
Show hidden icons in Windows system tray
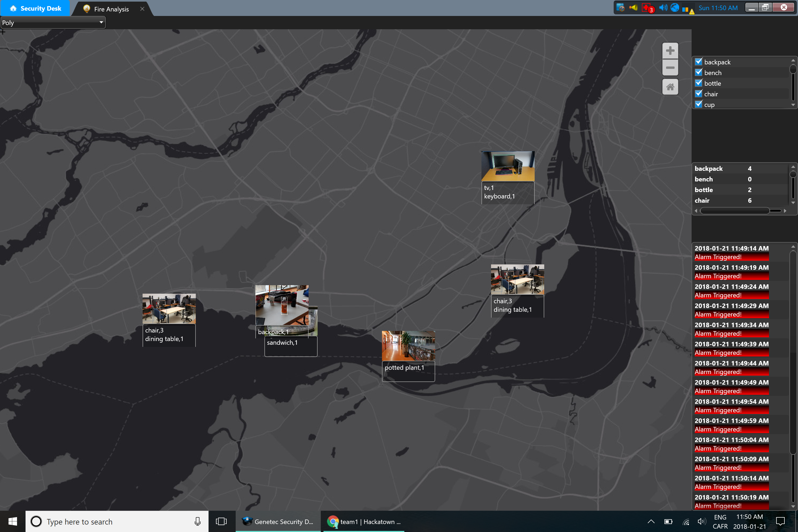click(x=651, y=521)
